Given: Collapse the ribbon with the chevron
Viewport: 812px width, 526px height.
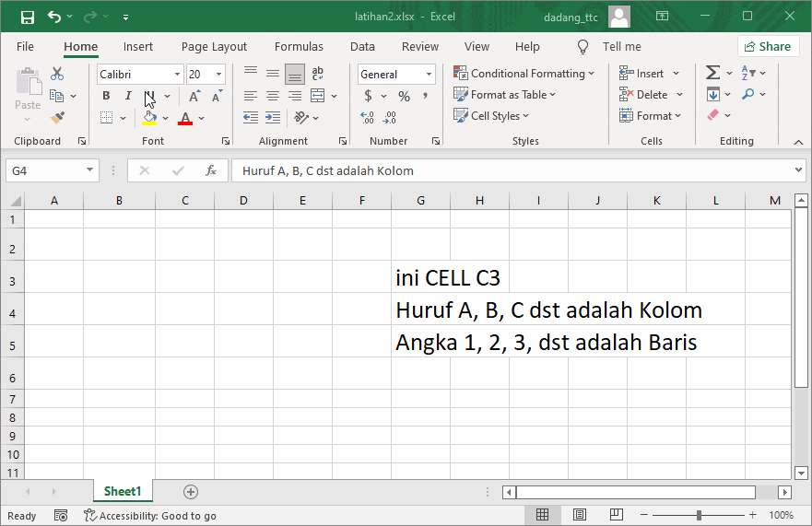Looking at the screenshot, I should (x=798, y=142).
